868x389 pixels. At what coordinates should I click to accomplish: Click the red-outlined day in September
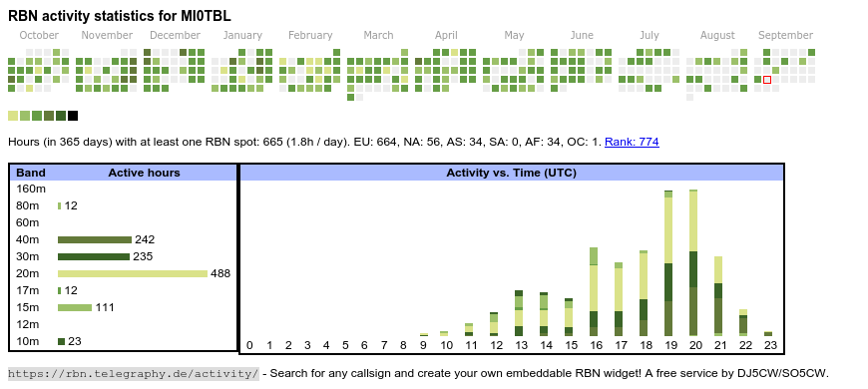click(767, 80)
